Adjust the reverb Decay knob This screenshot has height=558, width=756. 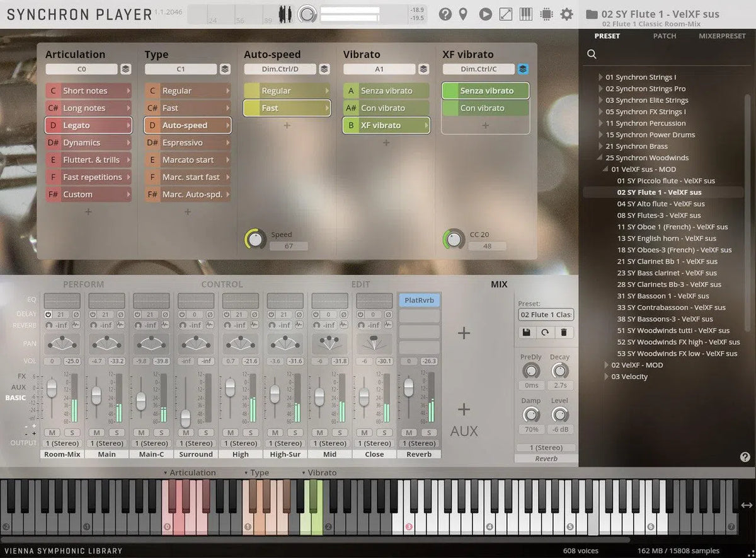559,371
